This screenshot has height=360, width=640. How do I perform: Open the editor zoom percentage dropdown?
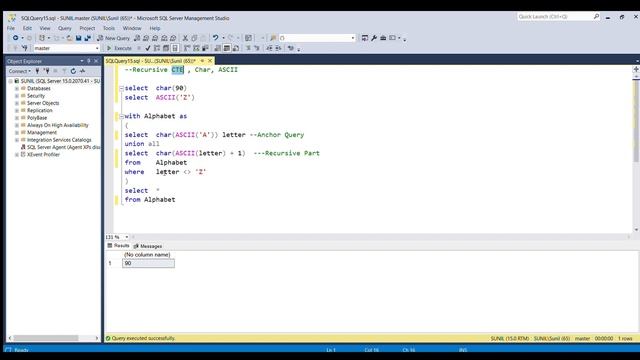[127, 237]
